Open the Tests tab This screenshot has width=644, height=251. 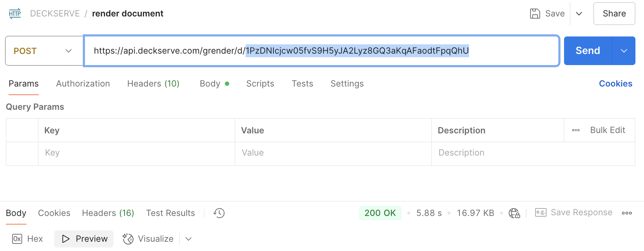(x=302, y=84)
